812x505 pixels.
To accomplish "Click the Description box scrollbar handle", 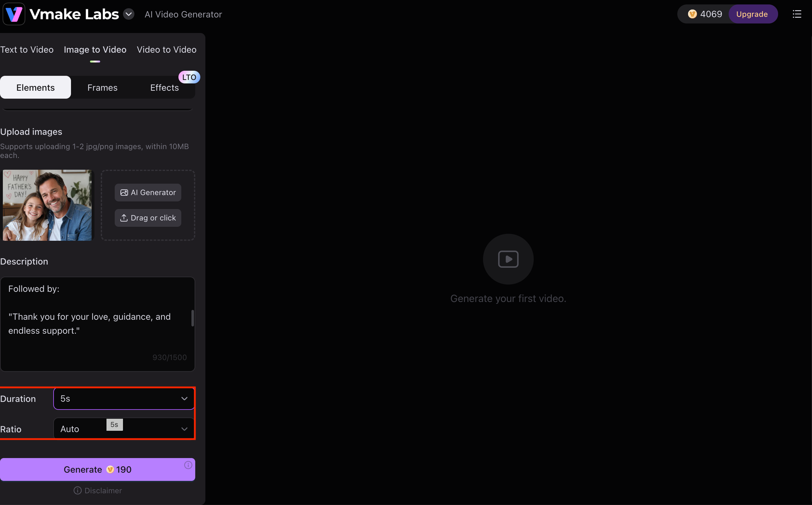I will coord(192,318).
